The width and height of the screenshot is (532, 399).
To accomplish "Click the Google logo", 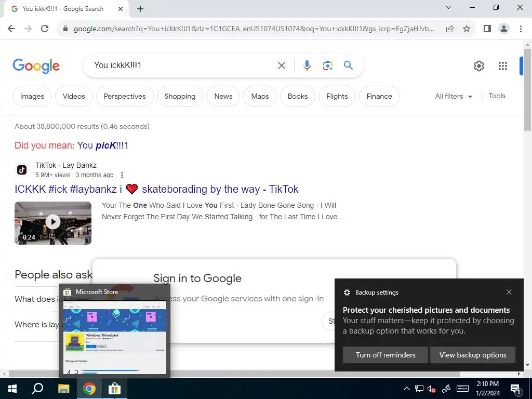I will (36, 66).
